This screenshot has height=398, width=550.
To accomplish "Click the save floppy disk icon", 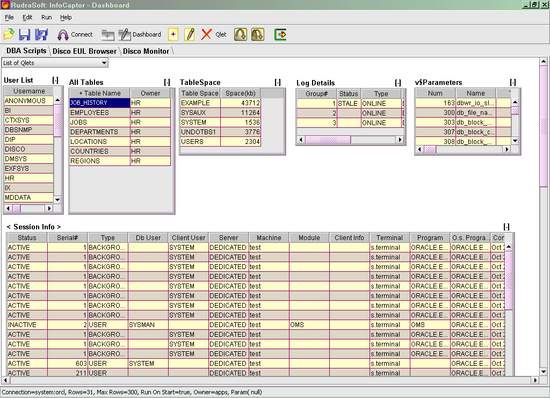I will click(x=25, y=34).
